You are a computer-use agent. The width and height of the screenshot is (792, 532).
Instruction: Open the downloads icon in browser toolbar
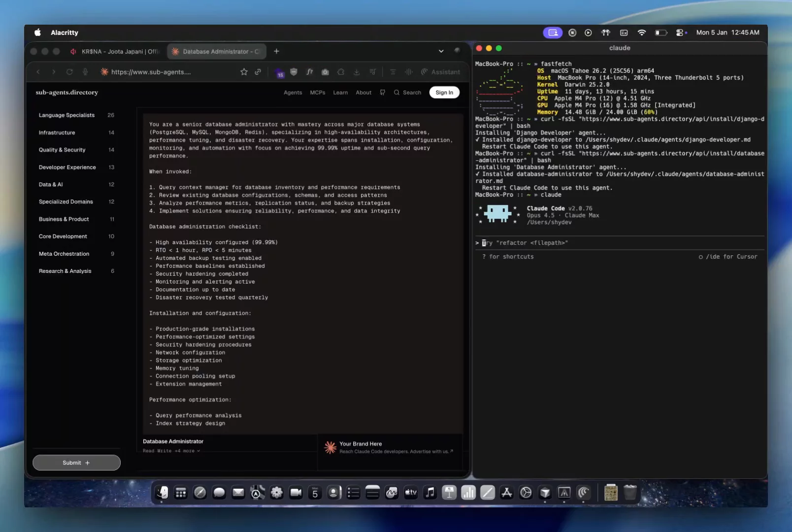coord(357,72)
